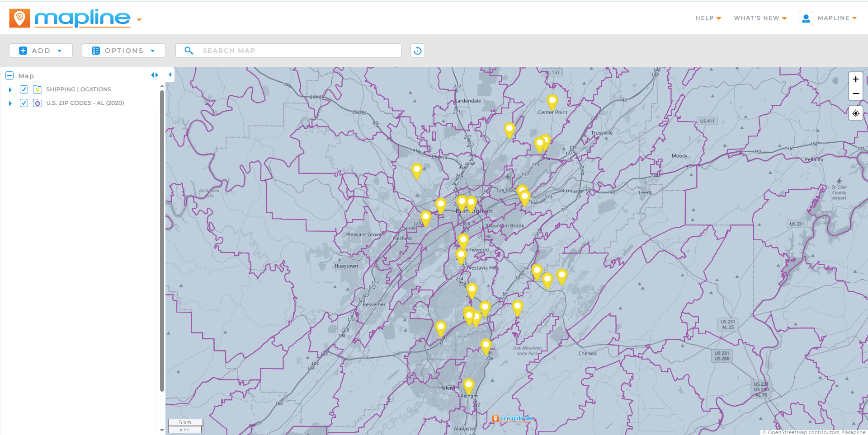Open the dropdown arrow beside Mapline logo
Screen dimensions: 868x435
tap(139, 20)
